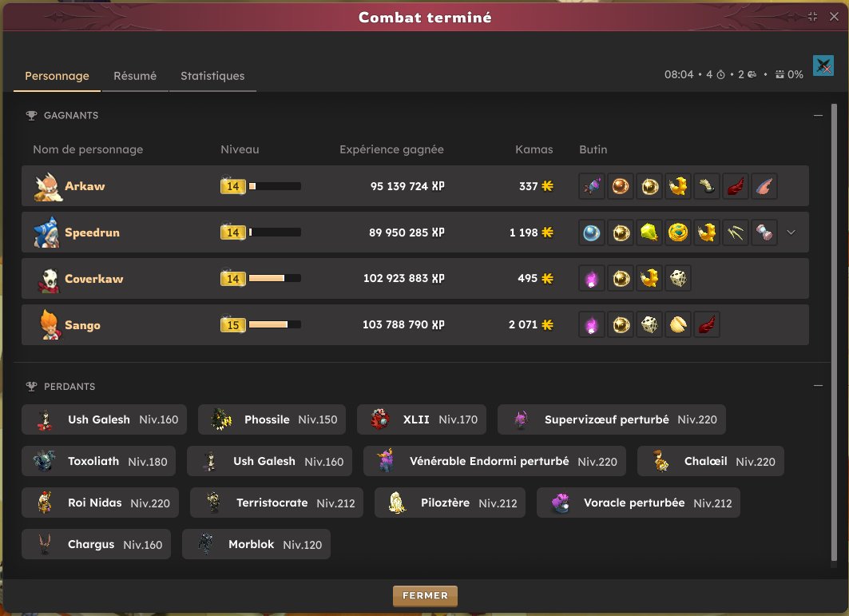Image resolution: width=849 pixels, height=616 pixels.
Task: Click Coverkaw's golden orb loot item
Action: (621, 279)
